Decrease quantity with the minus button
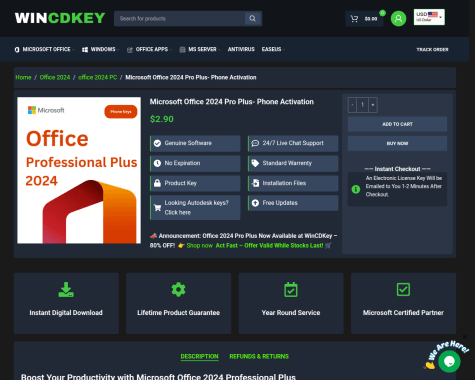 pyautogui.click(x=352, y=105)
